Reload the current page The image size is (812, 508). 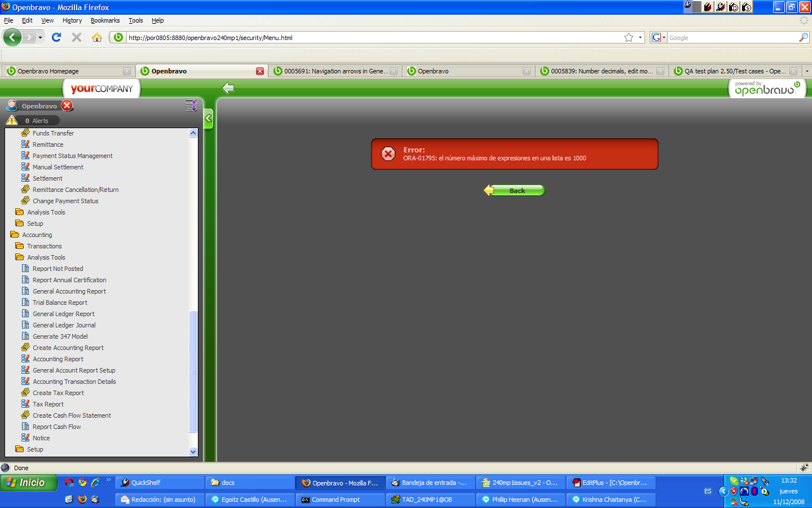pyautogui.click(x=56, y=37)
